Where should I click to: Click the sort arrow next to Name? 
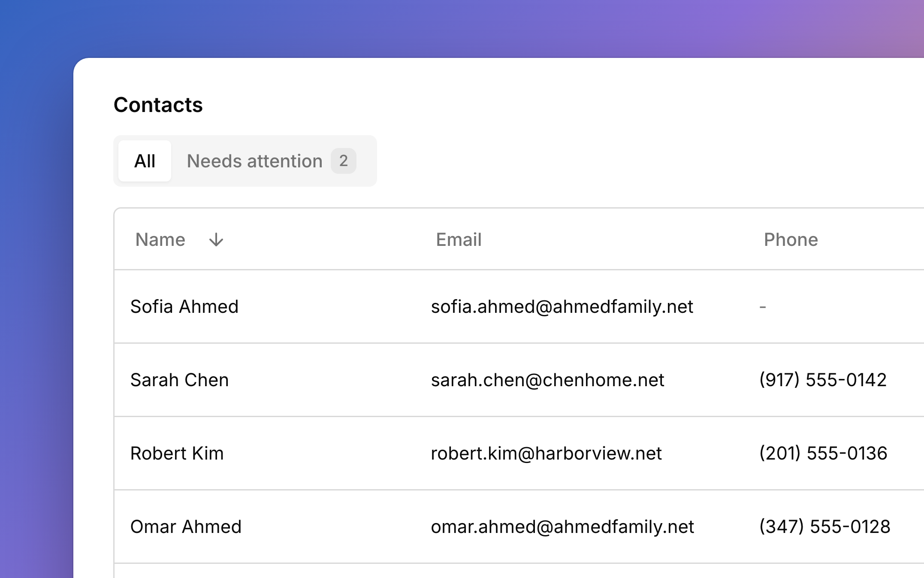click(216, 239)
